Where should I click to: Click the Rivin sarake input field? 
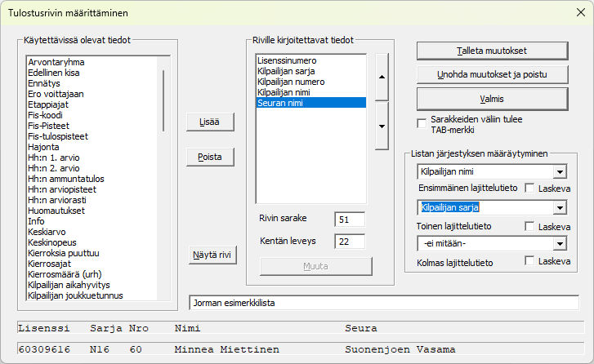tap(349, 220)
